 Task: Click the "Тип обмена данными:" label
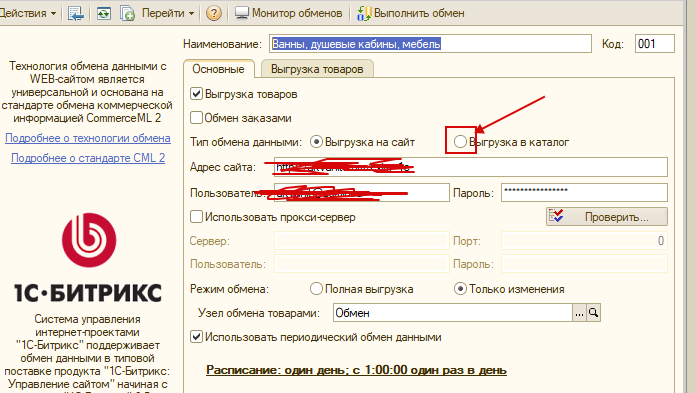(246, 142)
